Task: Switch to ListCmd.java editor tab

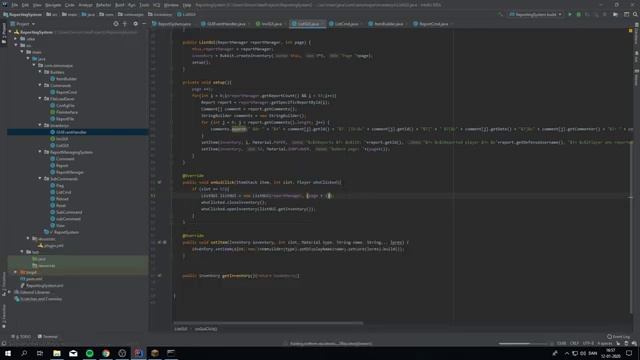Action: click(344, 24)
